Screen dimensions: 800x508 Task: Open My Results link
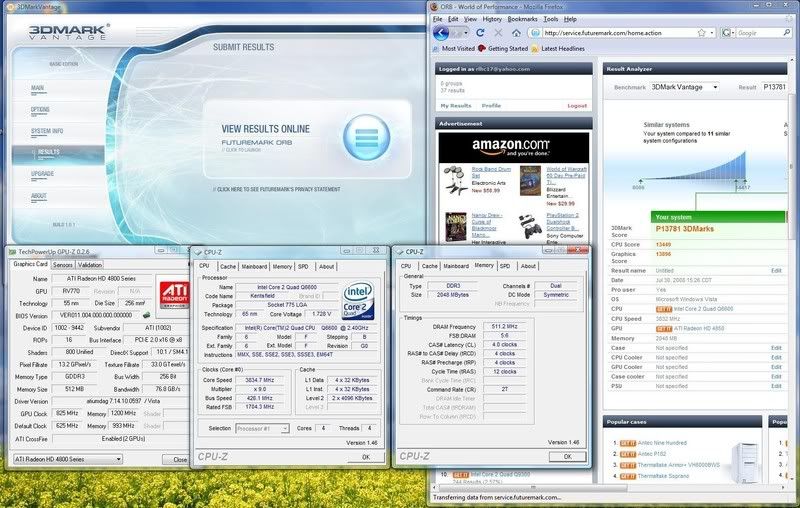click(x=456, y=106)
